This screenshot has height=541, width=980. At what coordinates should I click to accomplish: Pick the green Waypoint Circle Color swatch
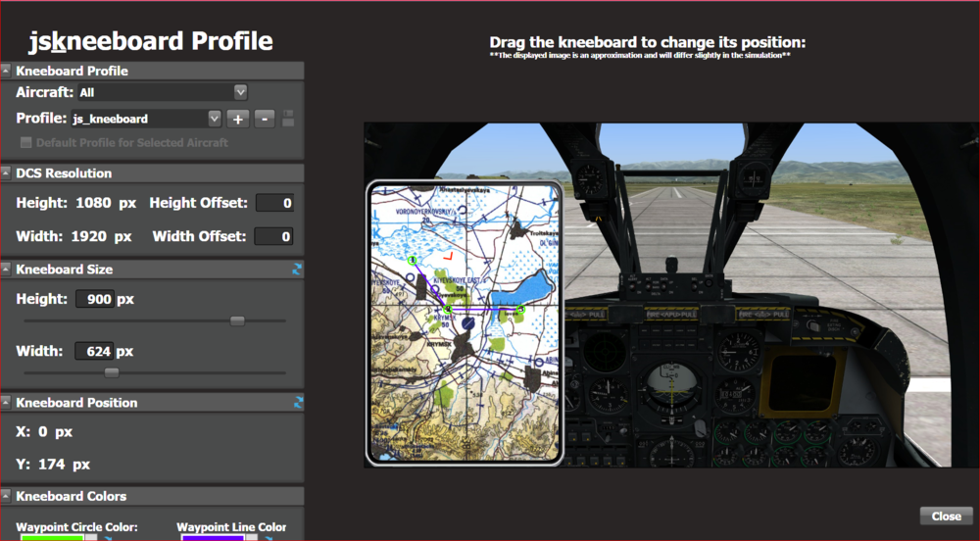[52, 537]
